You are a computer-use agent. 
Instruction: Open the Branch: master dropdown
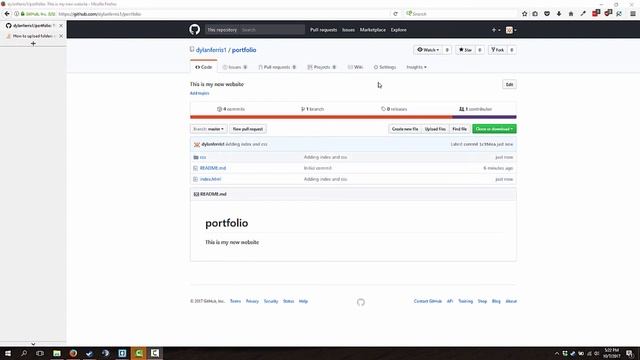(208, 129)
